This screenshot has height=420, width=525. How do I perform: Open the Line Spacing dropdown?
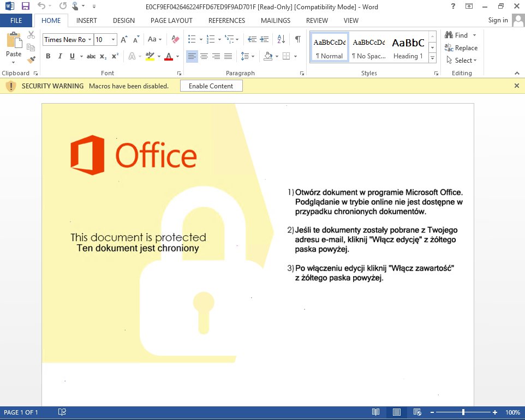(247, 56)
